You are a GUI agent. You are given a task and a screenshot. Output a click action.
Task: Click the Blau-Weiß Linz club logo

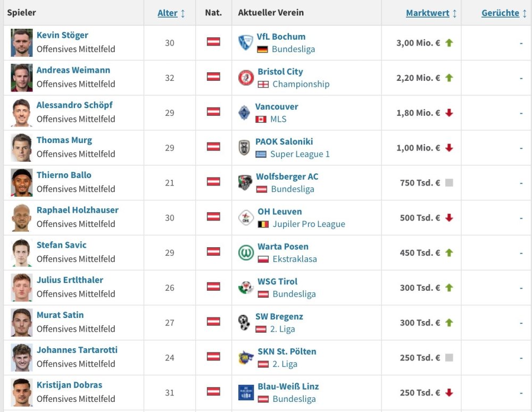[246, 392]
